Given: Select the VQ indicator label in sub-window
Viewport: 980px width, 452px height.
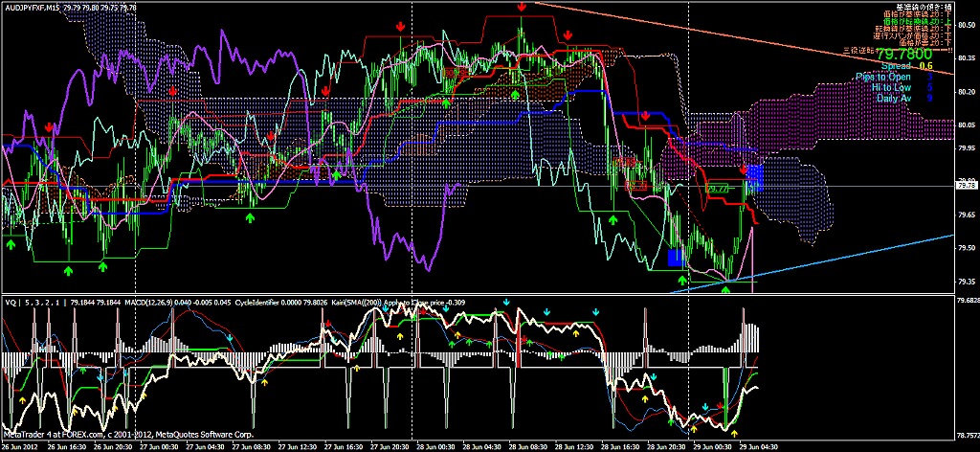Looking at the screenshot, I should point(10,302).
